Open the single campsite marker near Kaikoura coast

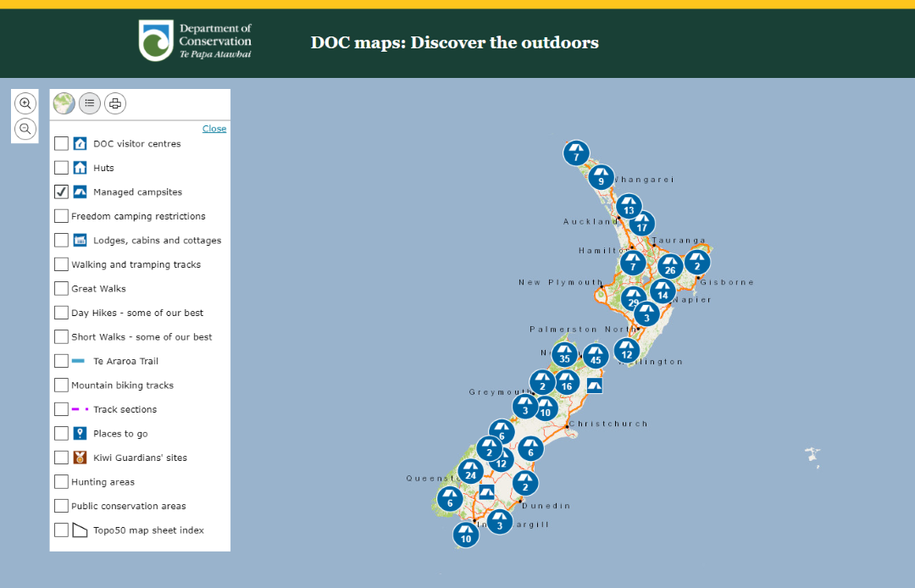pyautogui.click(x=595, y=386)
